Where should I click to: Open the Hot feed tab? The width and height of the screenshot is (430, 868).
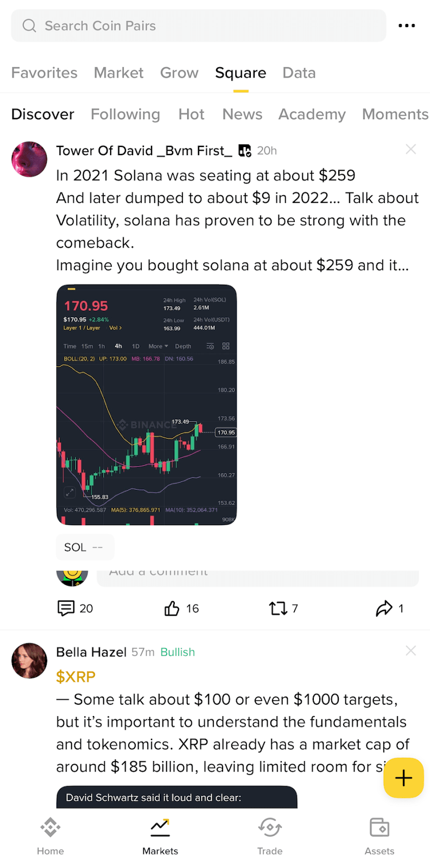(x=192, y=114)
